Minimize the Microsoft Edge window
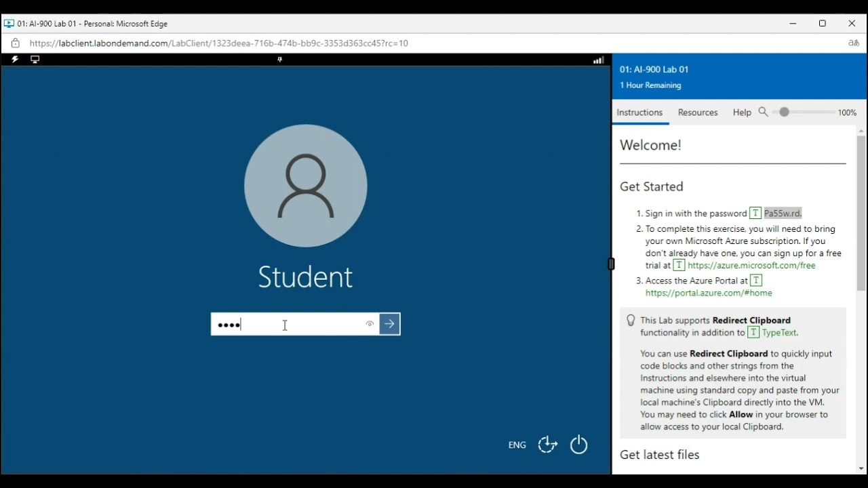The width and height of the screenshot is (868, 488). tap(793, 24)
